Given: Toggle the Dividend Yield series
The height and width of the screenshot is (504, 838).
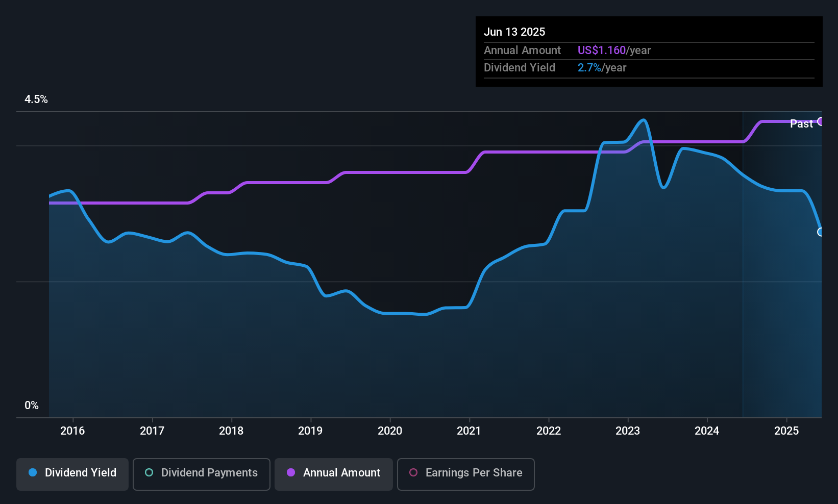Looking at the screenshot, I should tap(72, 474).
